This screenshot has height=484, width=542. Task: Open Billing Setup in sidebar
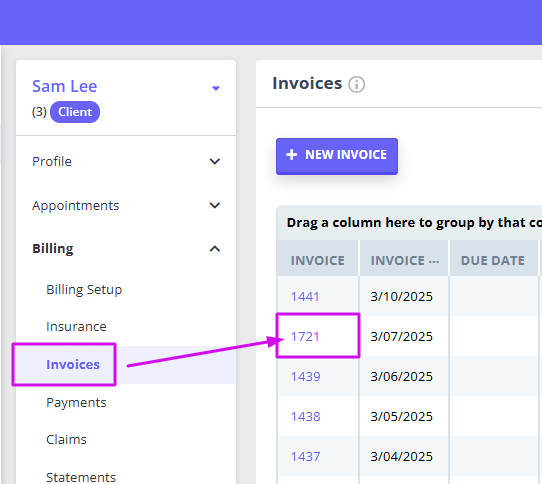tap(84, 290)
